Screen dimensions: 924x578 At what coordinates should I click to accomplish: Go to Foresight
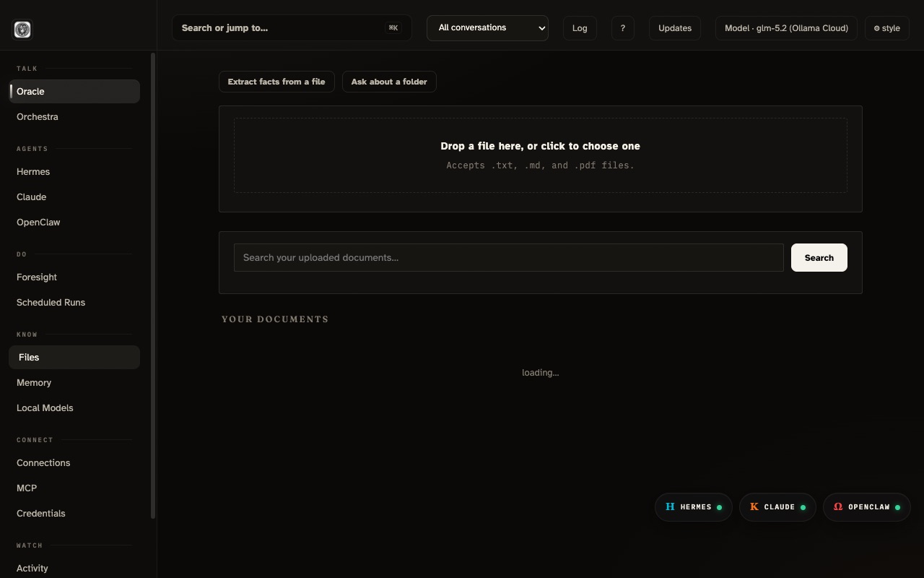point(74,277)
